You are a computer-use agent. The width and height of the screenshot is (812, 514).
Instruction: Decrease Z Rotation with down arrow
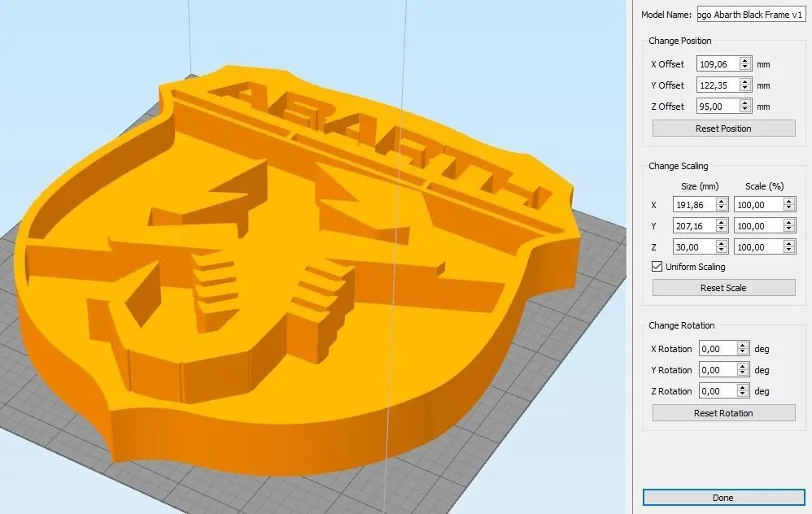coord(743,394)
